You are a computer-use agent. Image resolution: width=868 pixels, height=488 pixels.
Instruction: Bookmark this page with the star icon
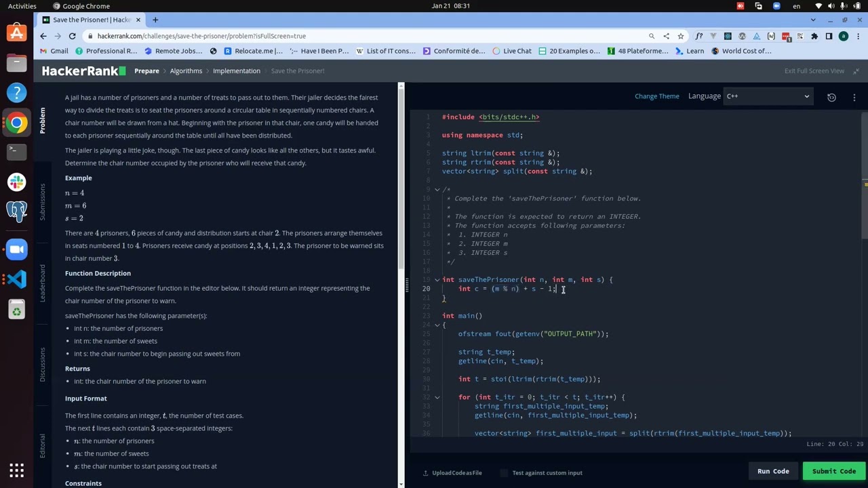pyautogui.click(x=680, y=36)
